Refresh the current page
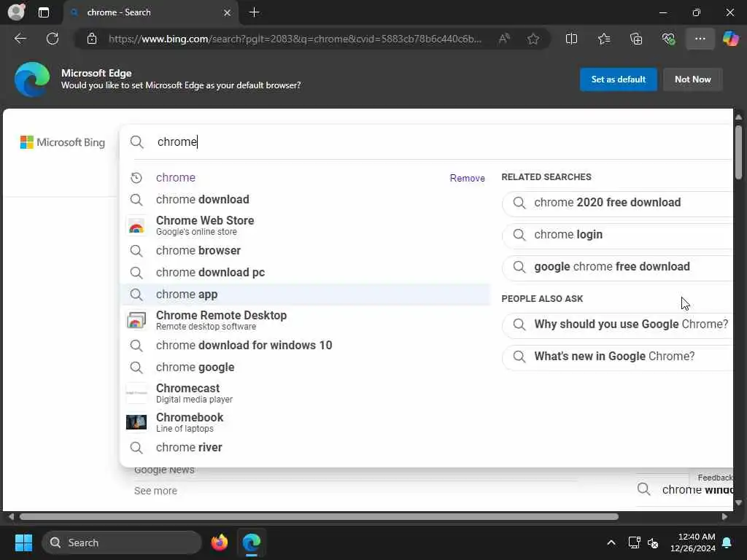The image size is (747, 560). click(53, 39)
